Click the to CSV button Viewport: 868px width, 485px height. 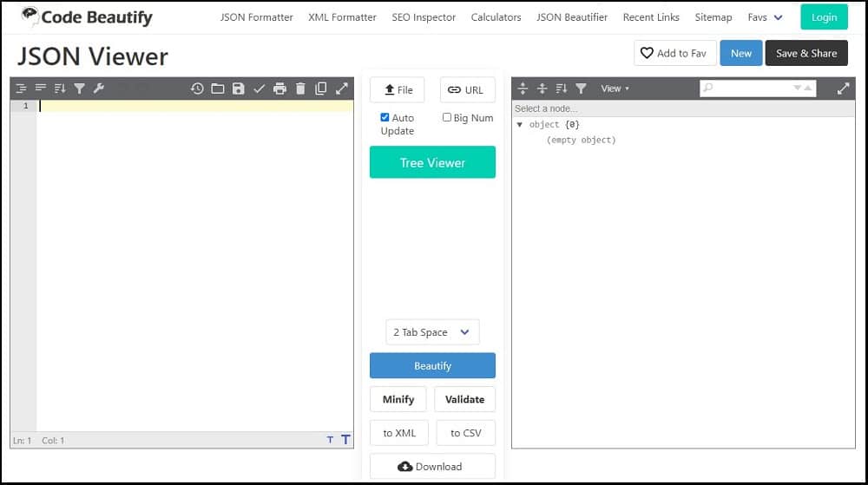465,433
